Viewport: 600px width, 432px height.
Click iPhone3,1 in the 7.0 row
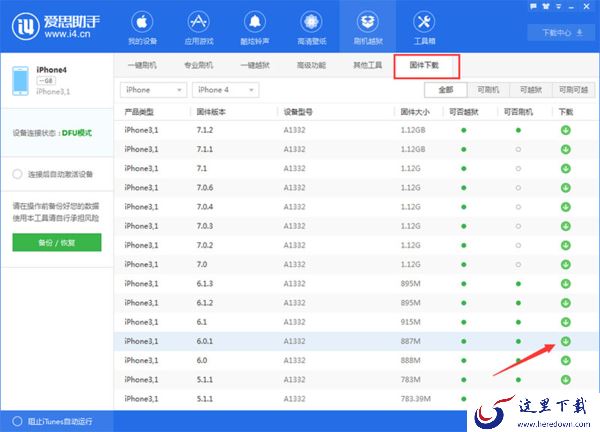[141, 264]
